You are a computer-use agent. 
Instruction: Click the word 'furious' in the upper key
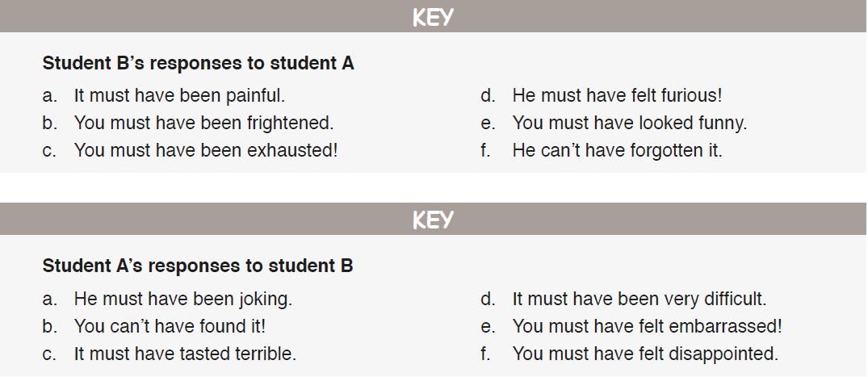click(x=690, y=96)
